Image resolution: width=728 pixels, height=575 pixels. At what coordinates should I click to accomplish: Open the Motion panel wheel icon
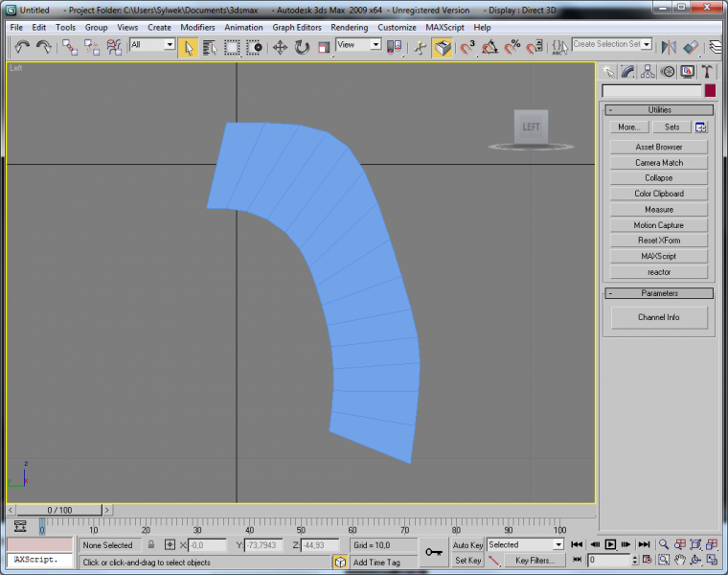click(x=668, y=72)
